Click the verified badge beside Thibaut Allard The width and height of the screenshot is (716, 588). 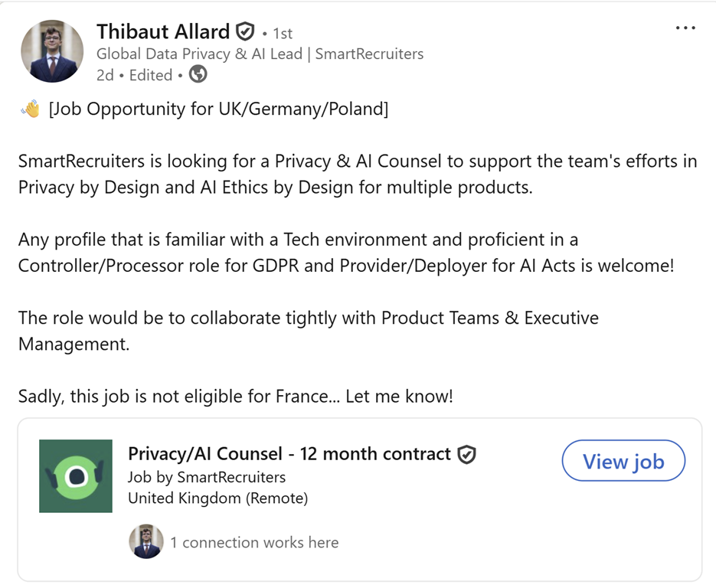click(244, 32)
